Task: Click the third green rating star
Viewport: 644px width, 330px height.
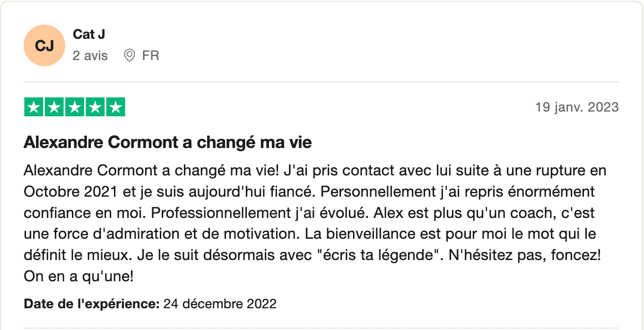Action: (x=74, y=107)
